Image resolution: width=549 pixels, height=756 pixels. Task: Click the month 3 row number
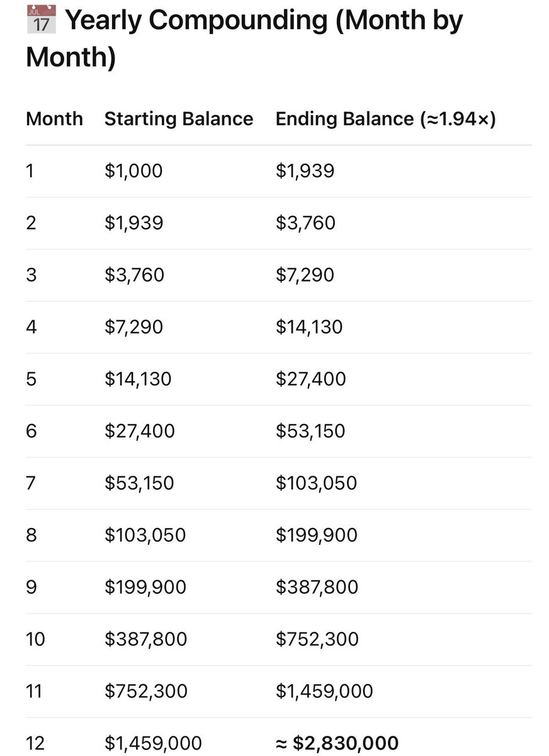tap(31, 275)
